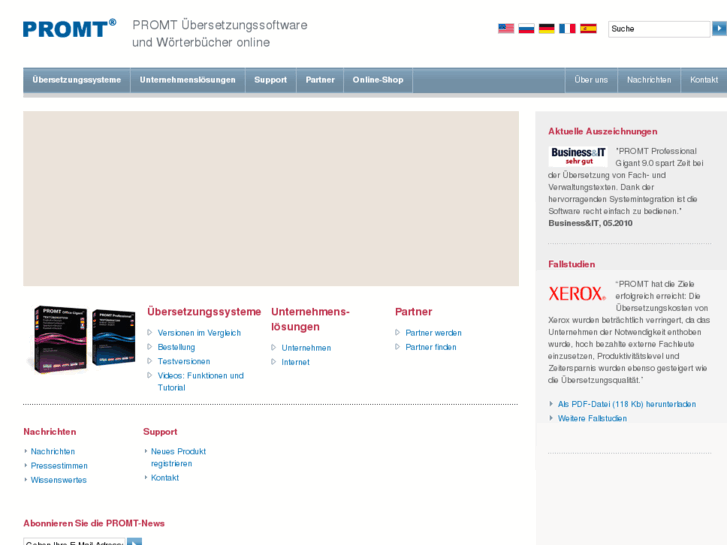Open the Testversionen link
The height and width of the screenshot is (545, 727).
tap(184, 361)
